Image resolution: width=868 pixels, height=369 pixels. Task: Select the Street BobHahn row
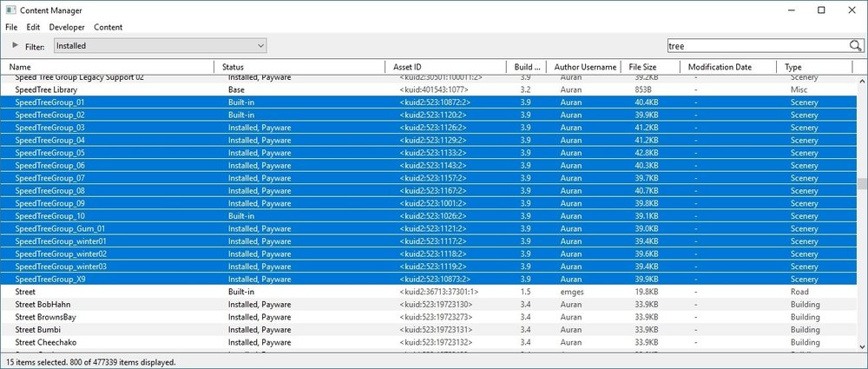coord(429,305)
